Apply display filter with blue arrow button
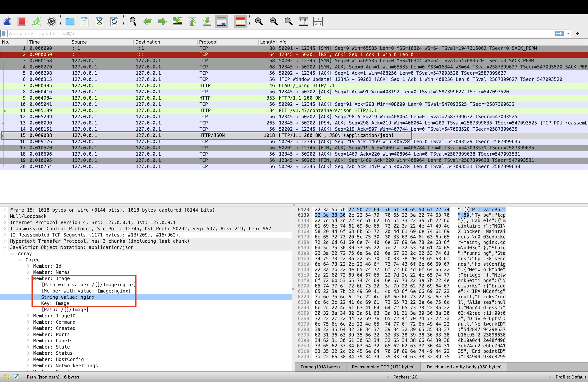Image resolution: width=588 pixels, height=382 pixels. coord(559,33)
